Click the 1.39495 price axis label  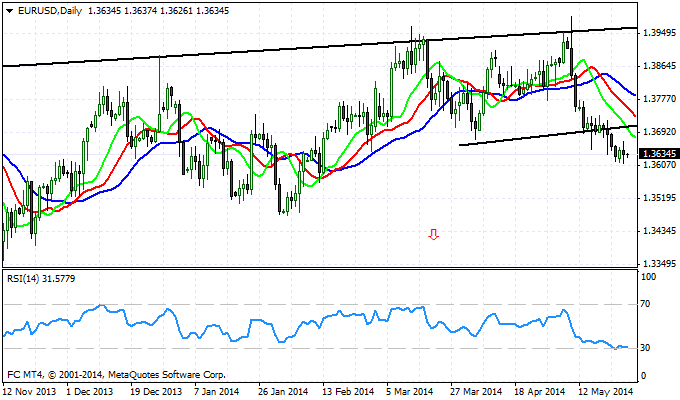point(660,33)
